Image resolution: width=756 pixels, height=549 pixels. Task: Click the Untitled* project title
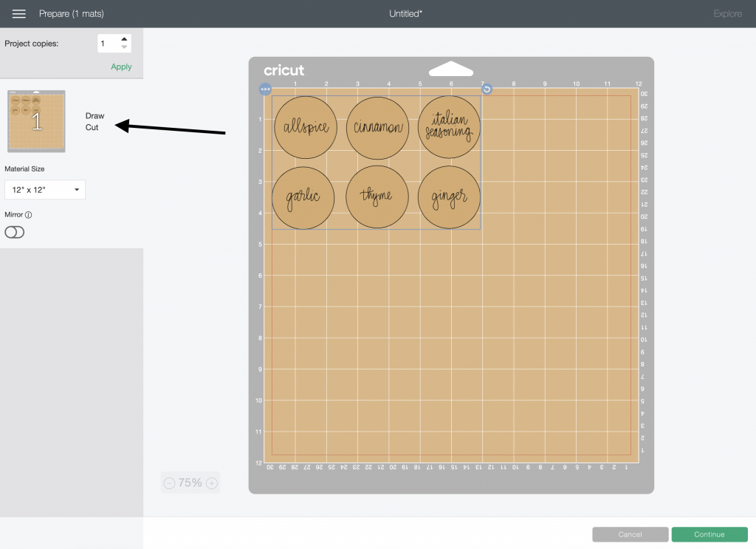coord(405,14)
